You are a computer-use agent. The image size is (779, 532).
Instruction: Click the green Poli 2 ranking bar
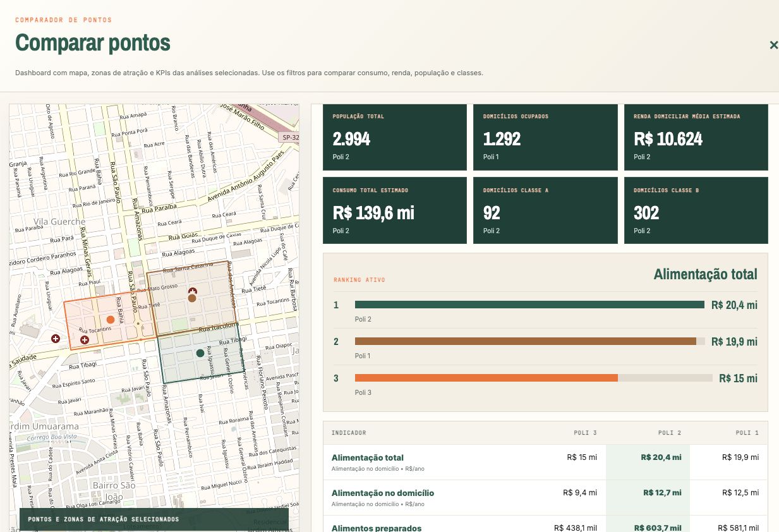click(x=529, y=305)
